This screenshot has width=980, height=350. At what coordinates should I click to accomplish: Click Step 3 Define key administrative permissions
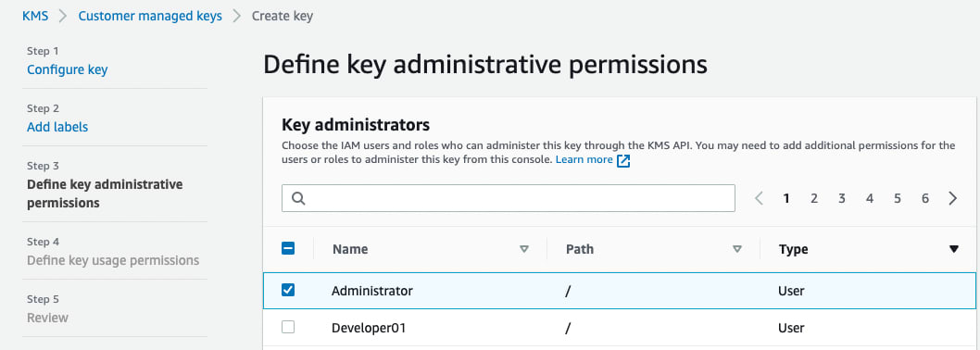point(105,194)
